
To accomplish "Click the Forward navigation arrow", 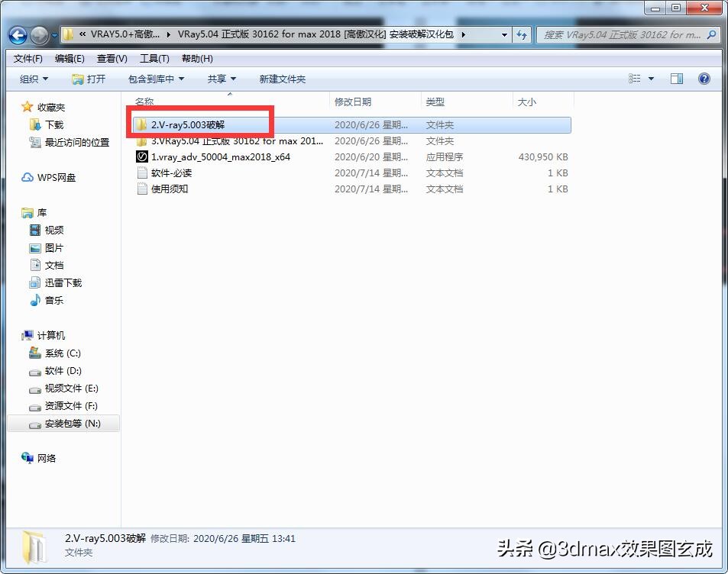I will [x=40, y=35].
